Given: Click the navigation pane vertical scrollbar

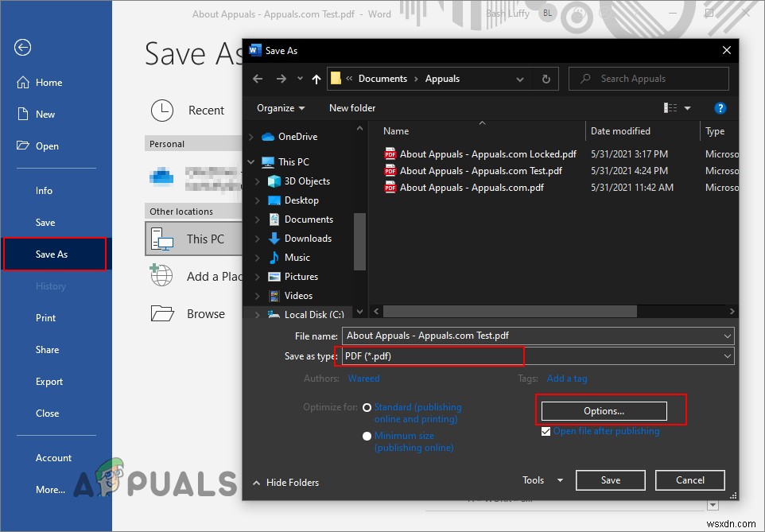Looking at the screenshot, I should pos(359,241).
